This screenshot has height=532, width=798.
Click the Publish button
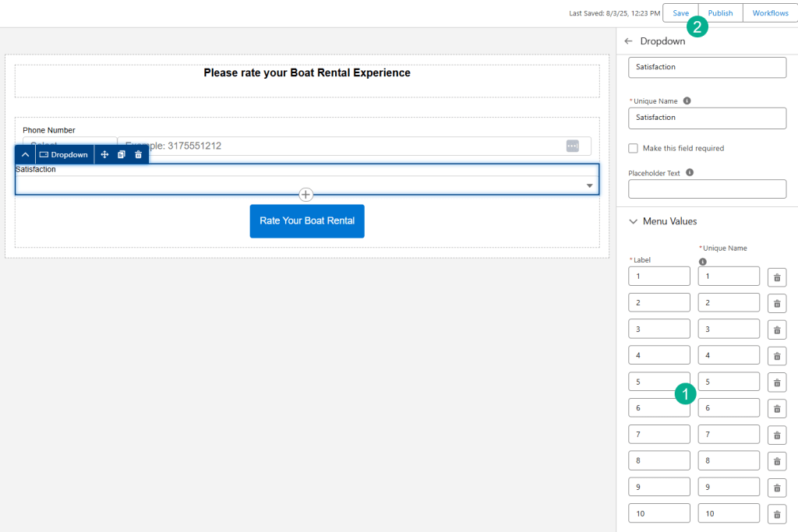click(x=720, y=13)
